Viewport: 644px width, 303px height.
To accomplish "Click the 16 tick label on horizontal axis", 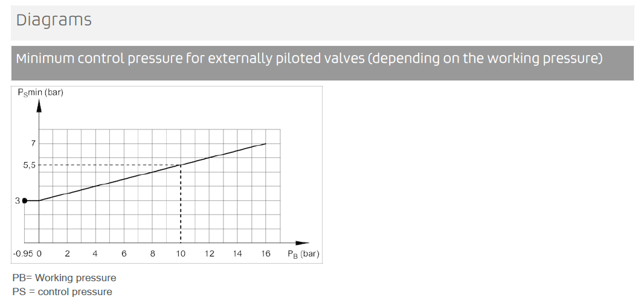I will pyautogui.click(x=266, y=253).
